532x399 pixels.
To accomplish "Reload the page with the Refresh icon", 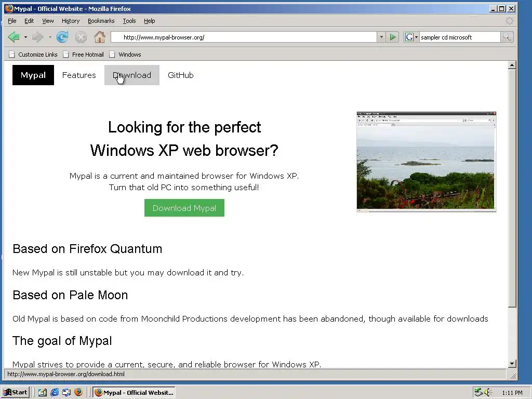I will coord(62,37).
